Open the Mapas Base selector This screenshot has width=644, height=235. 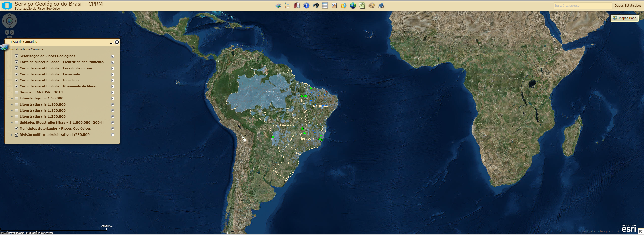click(x=624, y=18)
